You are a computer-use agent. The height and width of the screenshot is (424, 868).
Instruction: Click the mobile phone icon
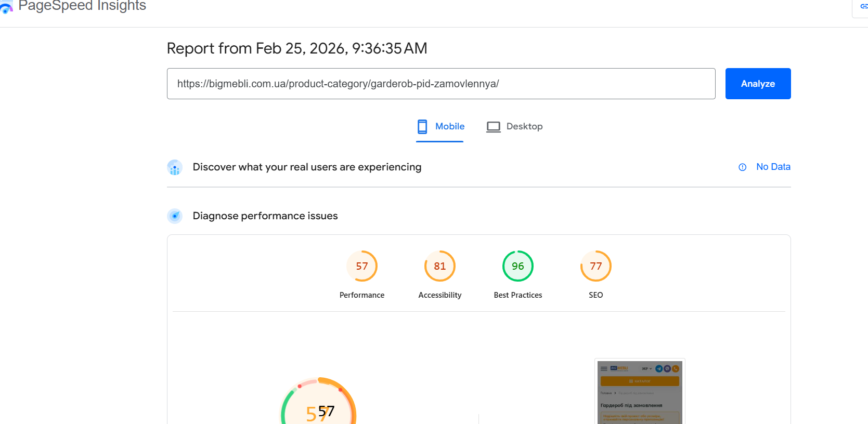point(422,127)
